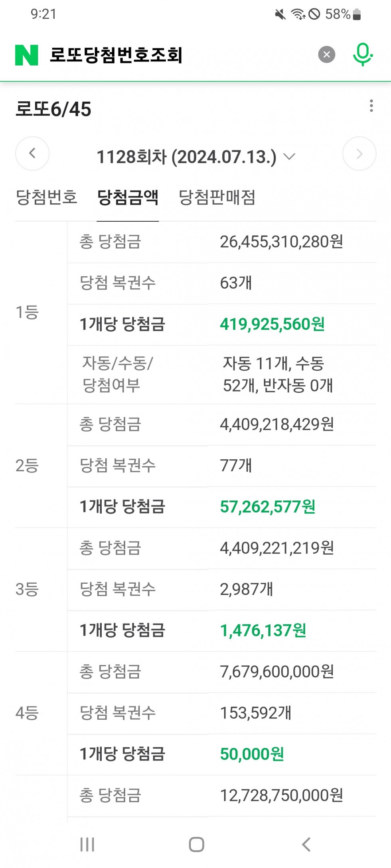Select the 당첨금액 tab

(128, 197)
